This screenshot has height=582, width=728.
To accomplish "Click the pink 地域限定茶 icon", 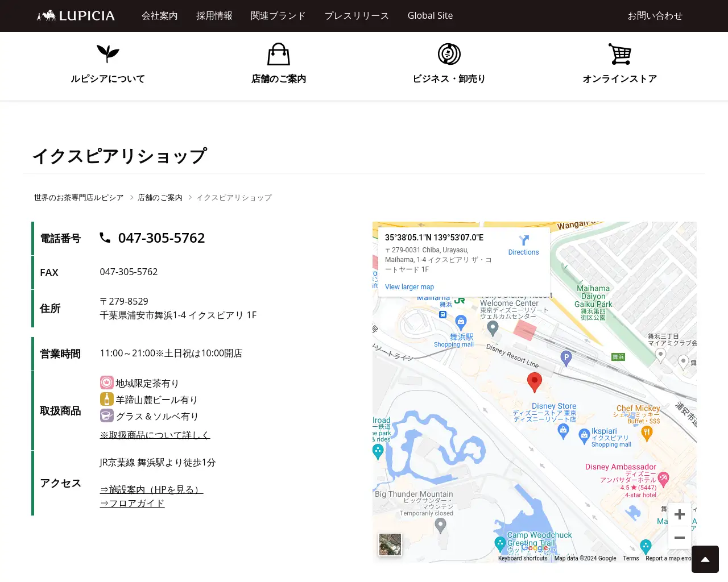I will point(107,383).
